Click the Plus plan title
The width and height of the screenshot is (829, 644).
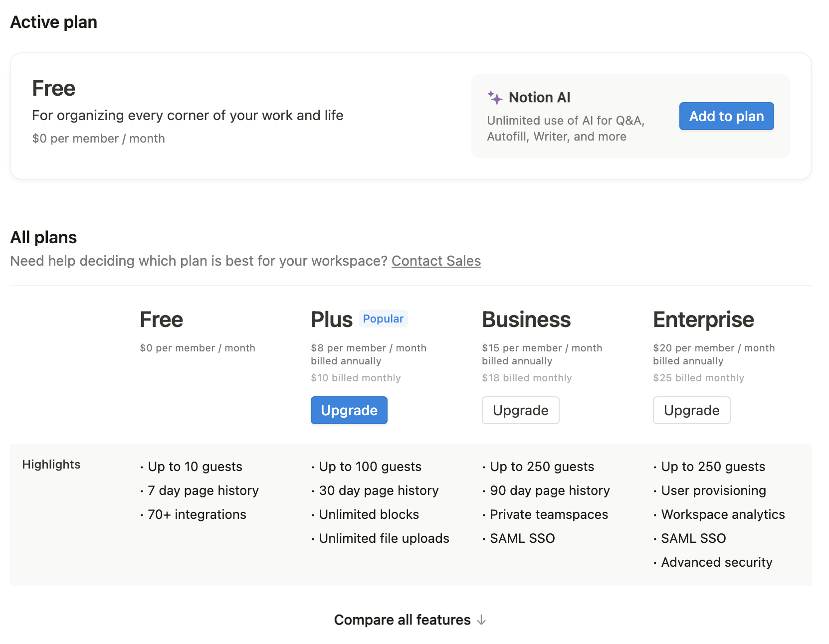[x=331, y=320]
